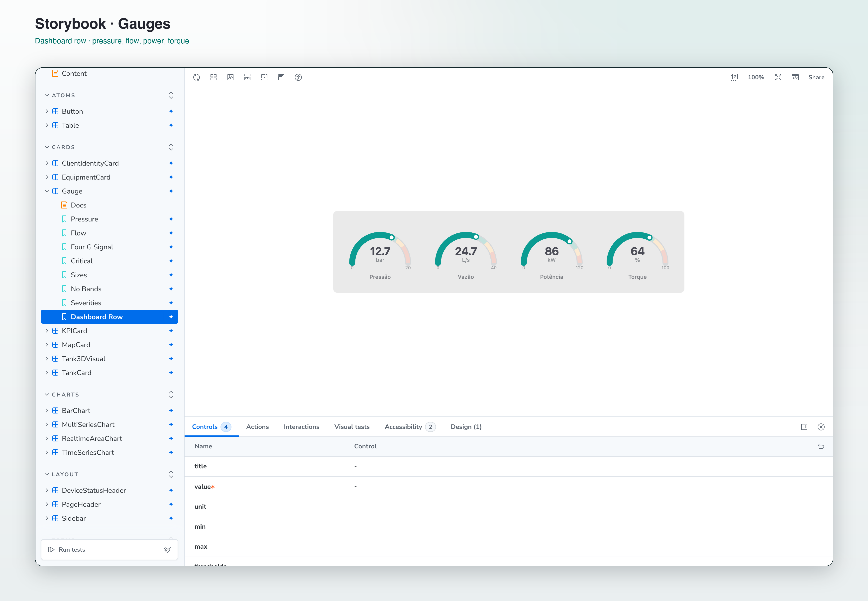Toggle the measure ruler tool

[247, 77]
